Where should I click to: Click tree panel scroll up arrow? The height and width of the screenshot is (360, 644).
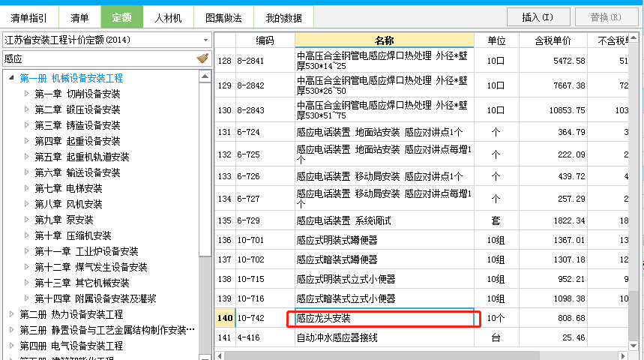coord(205,76)
